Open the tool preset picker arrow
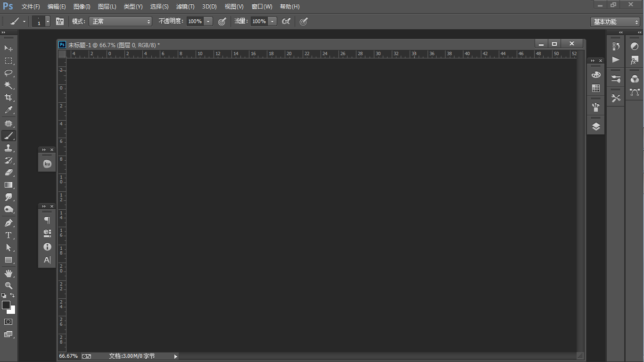Image resolution: width=644 pixels, height=362 pixels. 24,21
